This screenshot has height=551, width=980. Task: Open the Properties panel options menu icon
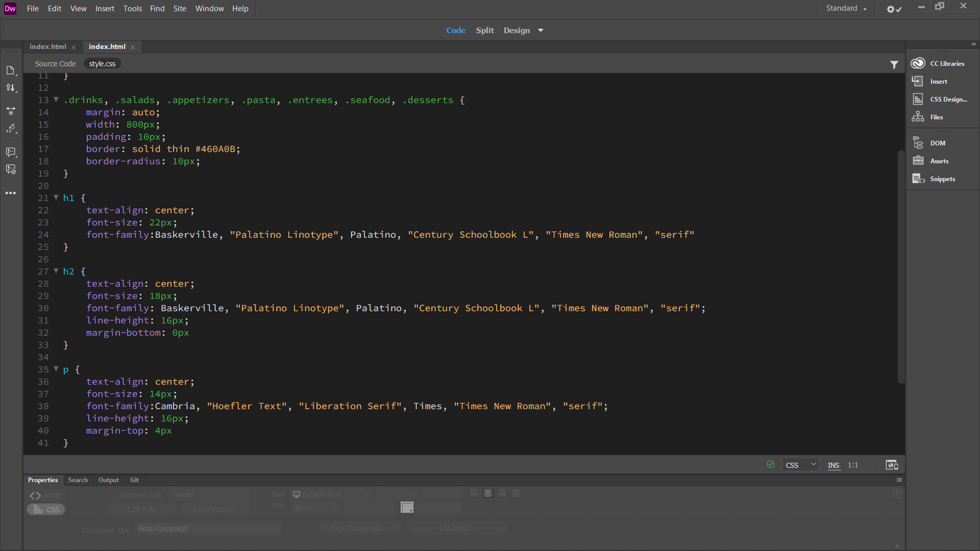(899, 480)
